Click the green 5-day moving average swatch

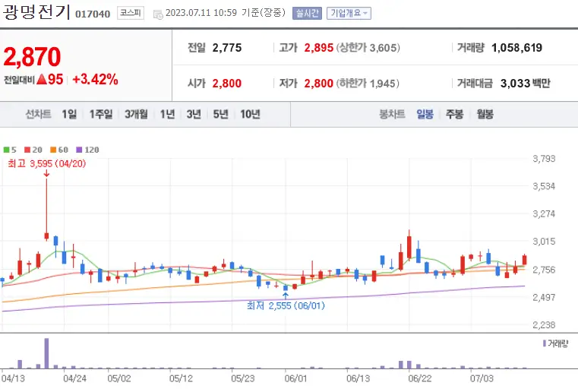click(x=6, y=150)
